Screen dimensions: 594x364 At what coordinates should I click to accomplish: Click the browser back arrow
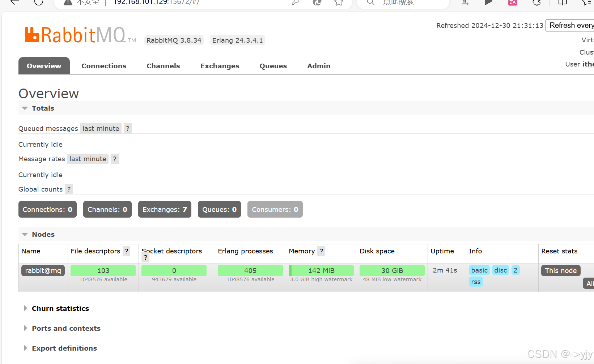coord(15,2)
